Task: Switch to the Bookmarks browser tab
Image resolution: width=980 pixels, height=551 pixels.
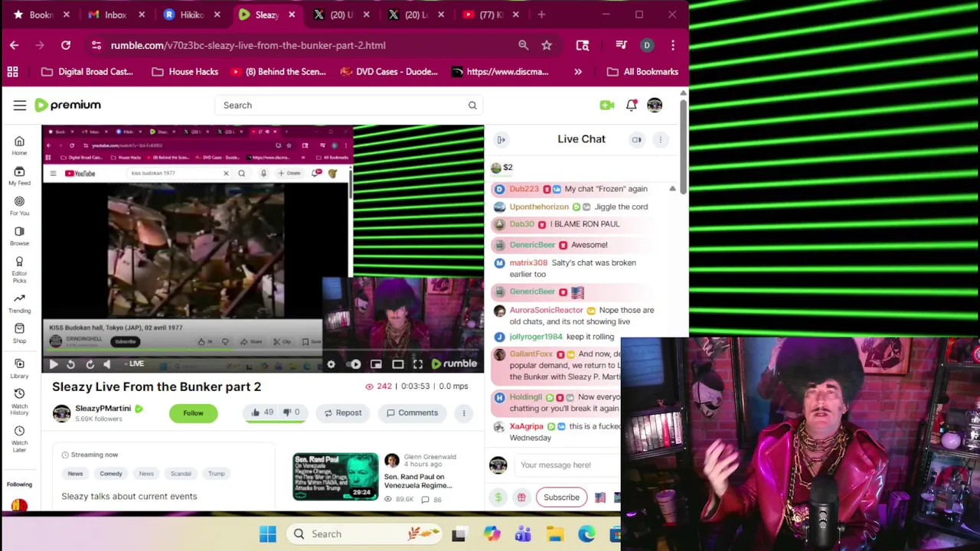Action: point(41,15)
